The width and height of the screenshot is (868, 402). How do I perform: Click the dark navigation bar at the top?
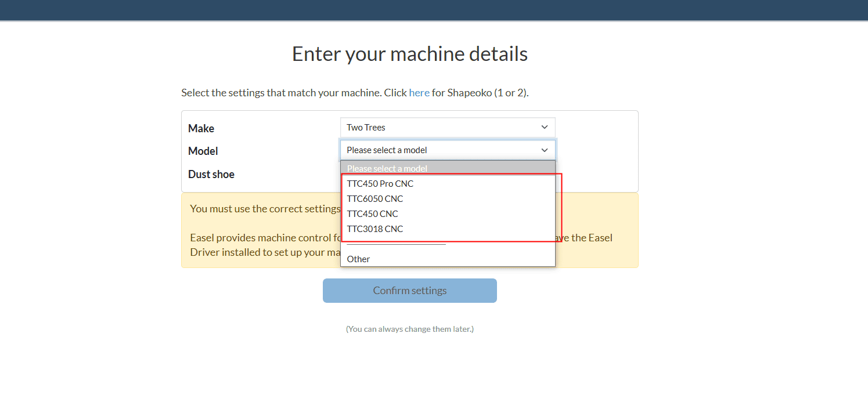click(x=434, y=10)
